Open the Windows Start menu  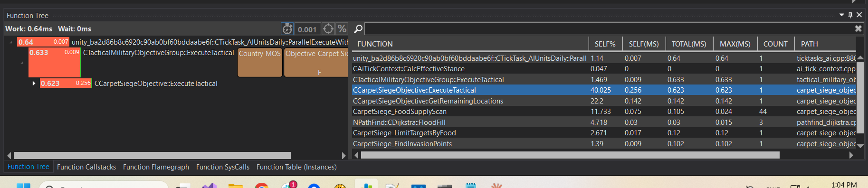click(x=23, y=186)
